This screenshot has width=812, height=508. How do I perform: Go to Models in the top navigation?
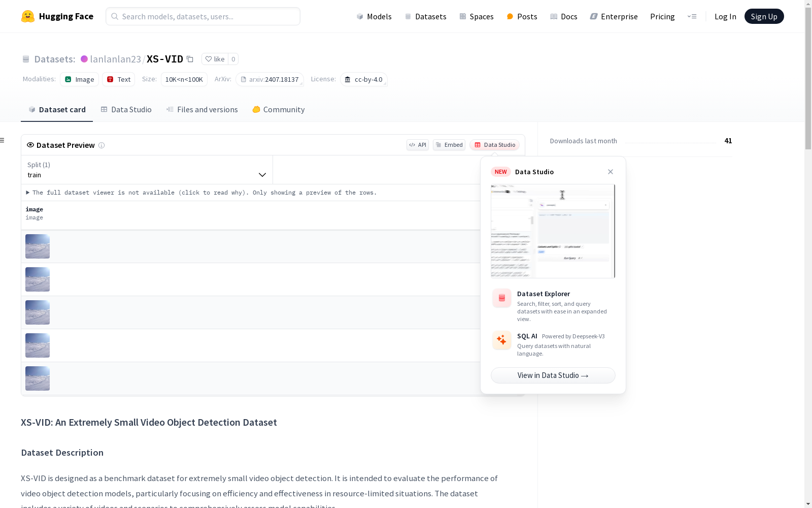coord(374,16)
